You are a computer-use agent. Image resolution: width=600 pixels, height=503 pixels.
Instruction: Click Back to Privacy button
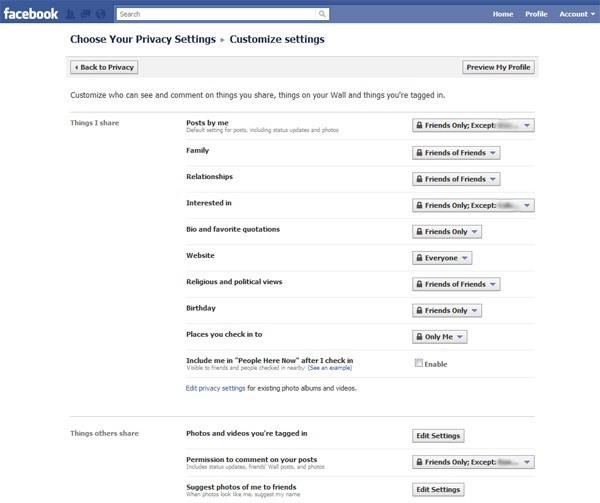pyautogui.click(x=104, y=67)
